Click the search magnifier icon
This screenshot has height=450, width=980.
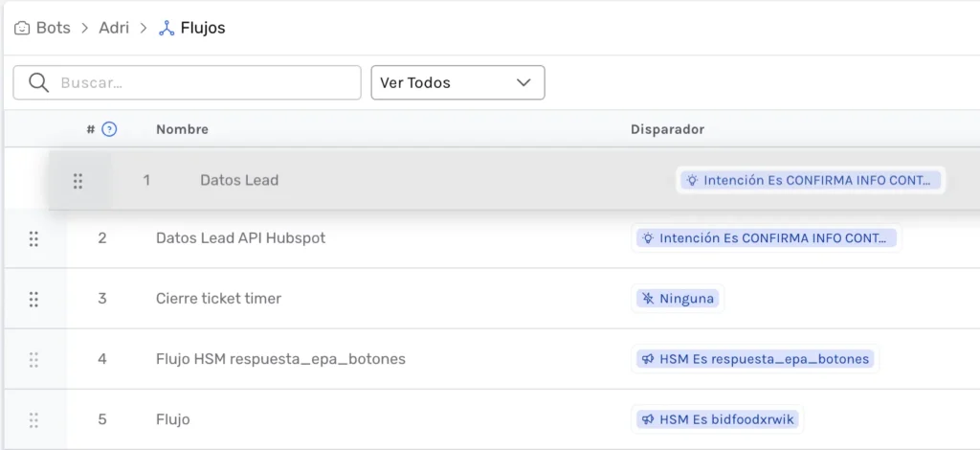coord(39,82)
